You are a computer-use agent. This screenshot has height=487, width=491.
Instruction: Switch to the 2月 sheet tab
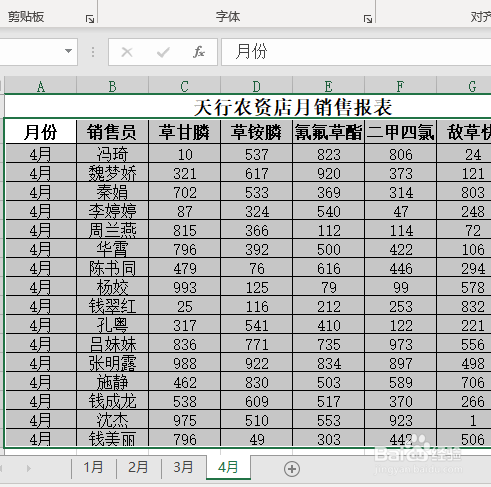tap(138, 468)
